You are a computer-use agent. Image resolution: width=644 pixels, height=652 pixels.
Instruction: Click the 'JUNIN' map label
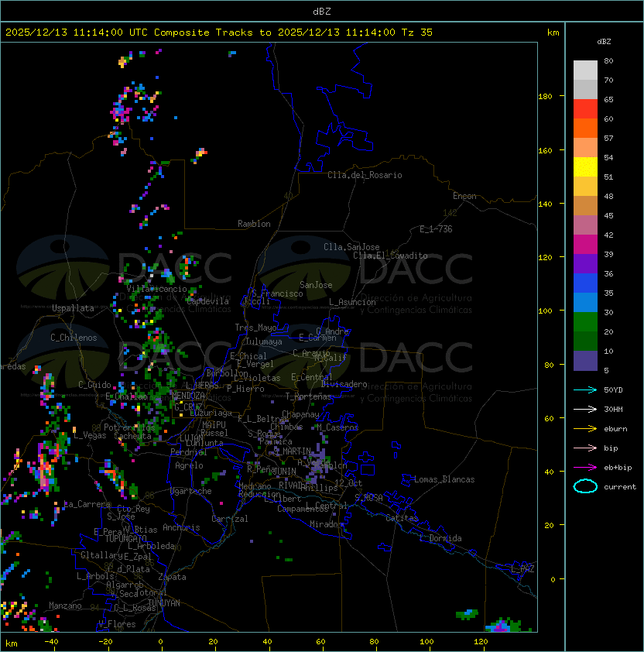[285, 471]
